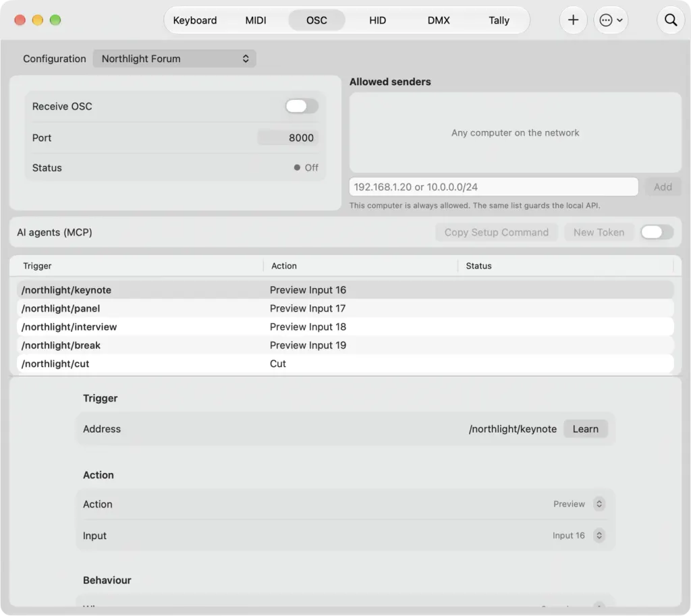Select the /northlight/keynote trigger row

tap(345, 290)
